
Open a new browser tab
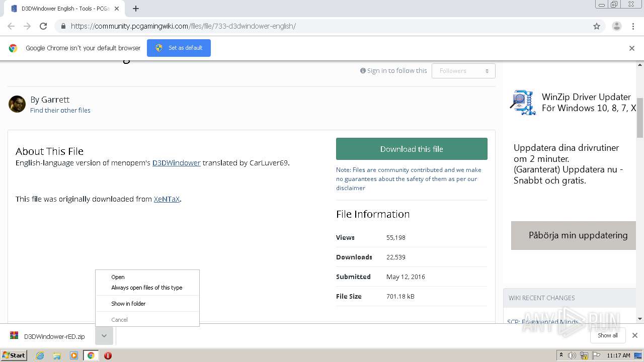pyautogui.click(x=136, y=9)
